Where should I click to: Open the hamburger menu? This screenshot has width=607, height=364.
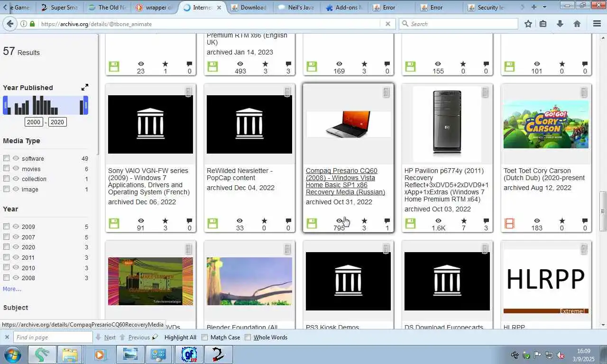pyautogui.click(x=597, y=24)
